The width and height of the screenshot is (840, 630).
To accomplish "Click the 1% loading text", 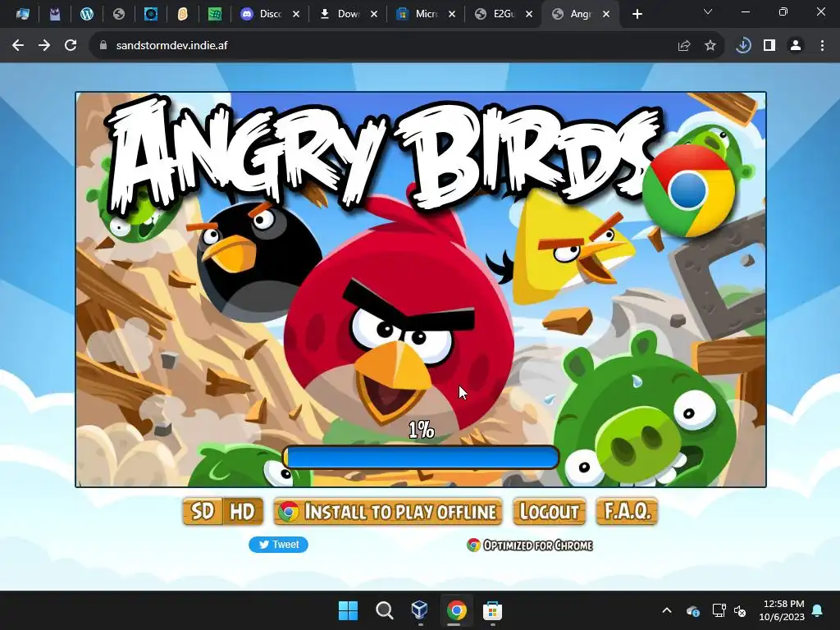I will (421, 430).
